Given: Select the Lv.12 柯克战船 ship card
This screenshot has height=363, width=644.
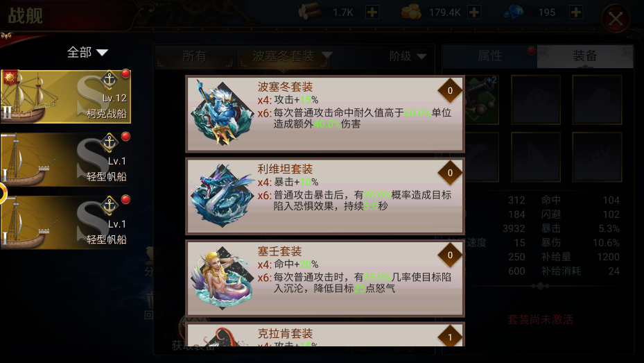Looking at the screenshot, I should coord(66,96).
